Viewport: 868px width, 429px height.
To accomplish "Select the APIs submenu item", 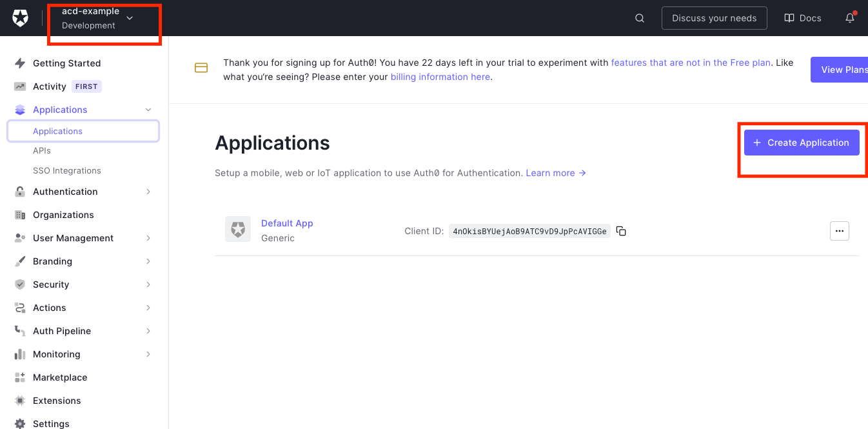I will [x=42, y=150].
